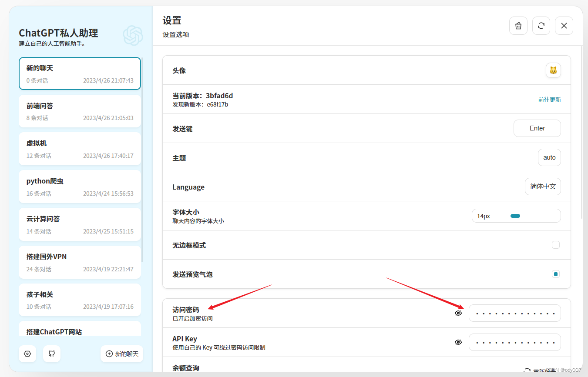Image resolution: width=588 pixels, height=377 pixels.
Task: Open the 前端问答 conversation
Action: coord(80,111)
